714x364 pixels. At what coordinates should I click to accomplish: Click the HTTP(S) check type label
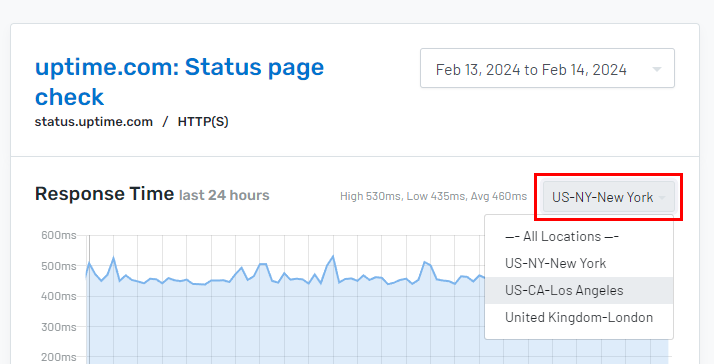[x=203, y=122]
